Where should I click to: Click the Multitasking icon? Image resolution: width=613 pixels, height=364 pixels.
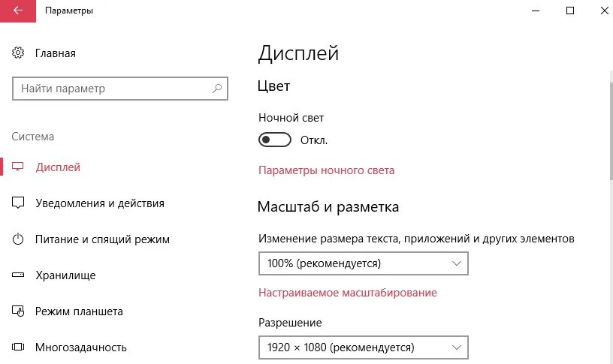tap(19, 347)
